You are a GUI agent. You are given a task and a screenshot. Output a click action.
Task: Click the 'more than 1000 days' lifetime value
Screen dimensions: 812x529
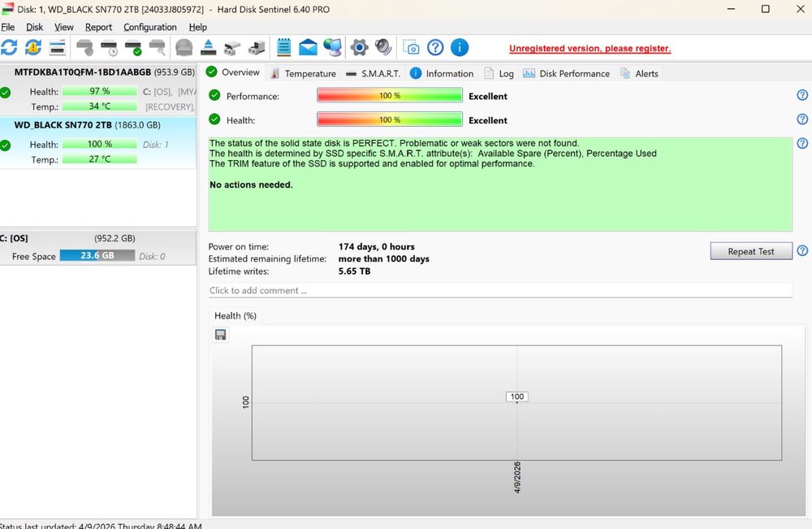384,258
